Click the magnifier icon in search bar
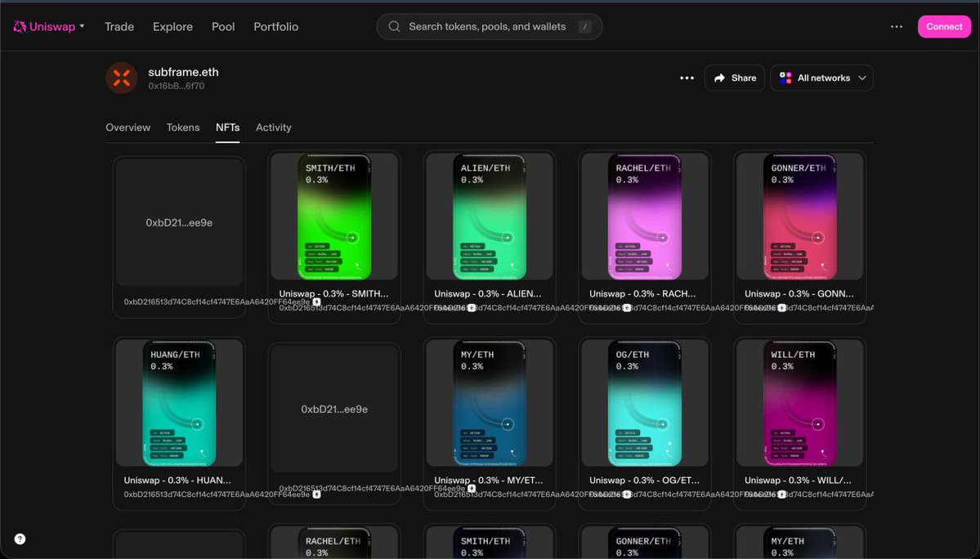This screenshot has width=980, height=559. [394, 27]
